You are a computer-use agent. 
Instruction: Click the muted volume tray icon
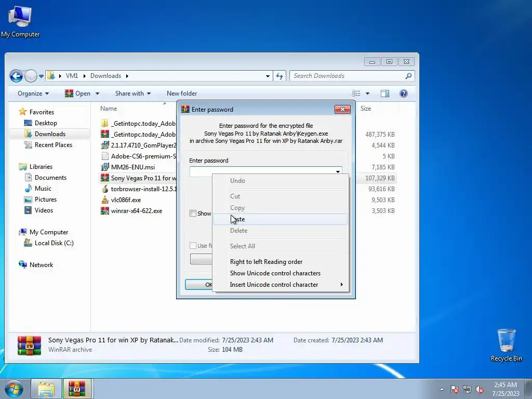480,389
